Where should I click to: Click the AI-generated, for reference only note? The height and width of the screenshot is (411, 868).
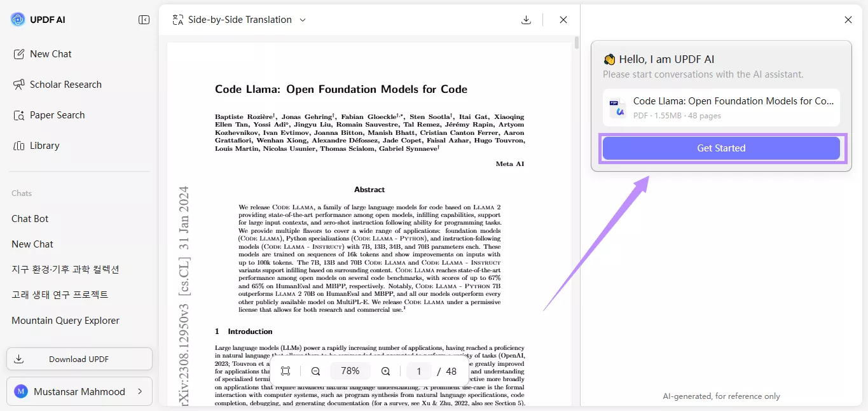click(721, 396)
